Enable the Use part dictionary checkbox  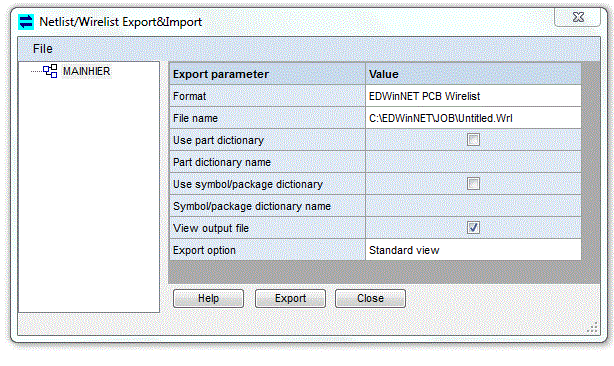(473, 140)
